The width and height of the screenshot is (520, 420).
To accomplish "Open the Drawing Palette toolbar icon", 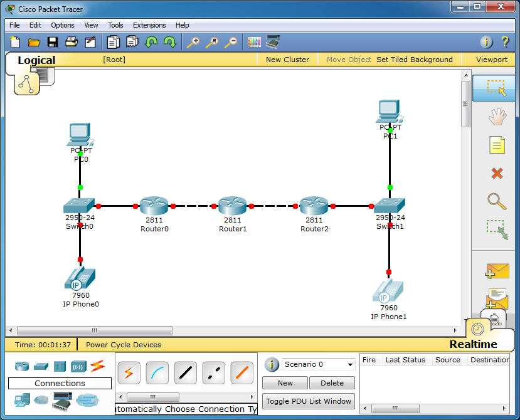I will click(254, 42).
